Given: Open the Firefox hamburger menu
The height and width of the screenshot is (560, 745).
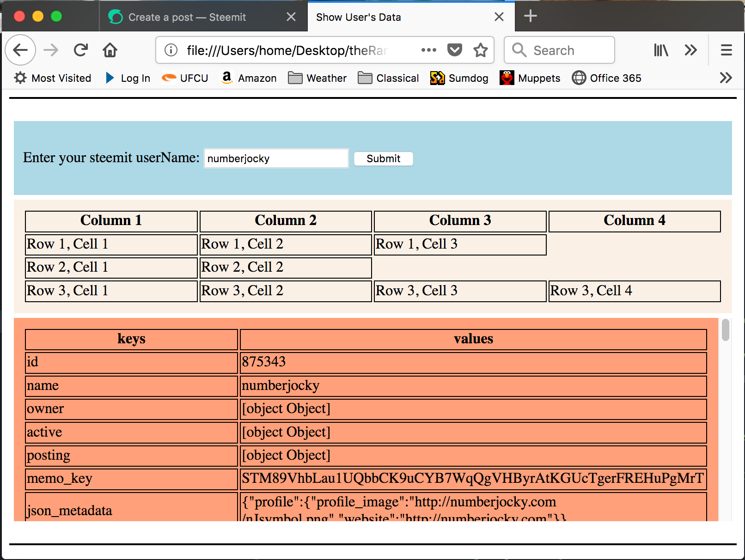Looking at the screenshot, I should click(727, 50).
